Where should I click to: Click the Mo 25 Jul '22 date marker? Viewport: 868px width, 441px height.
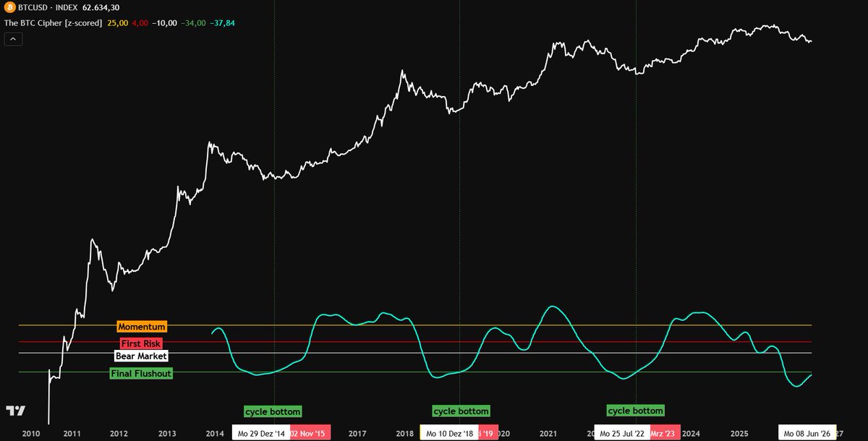[622, 433]
